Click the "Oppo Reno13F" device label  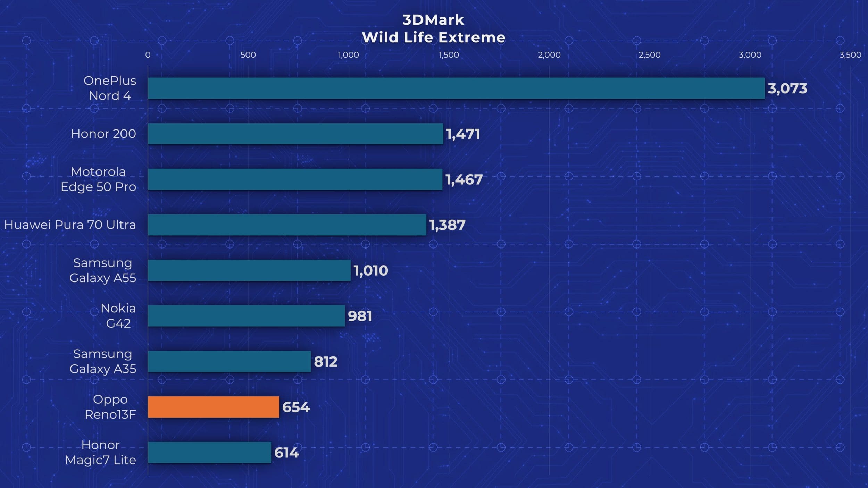point(110,407)
